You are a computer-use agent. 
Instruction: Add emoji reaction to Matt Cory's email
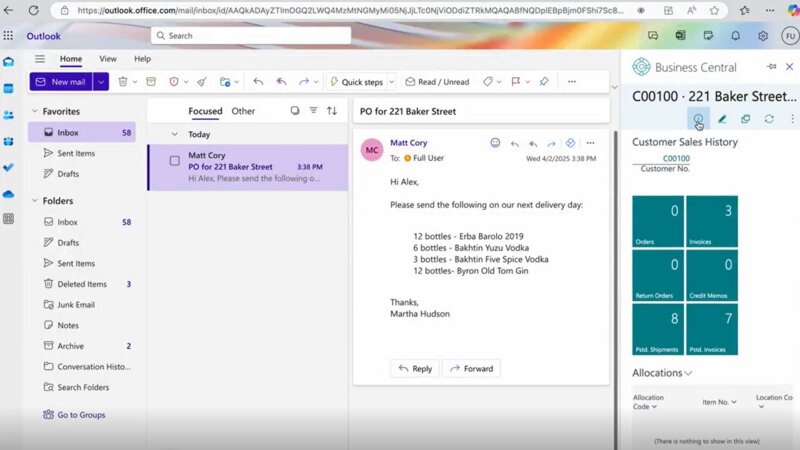coord(495,143)
